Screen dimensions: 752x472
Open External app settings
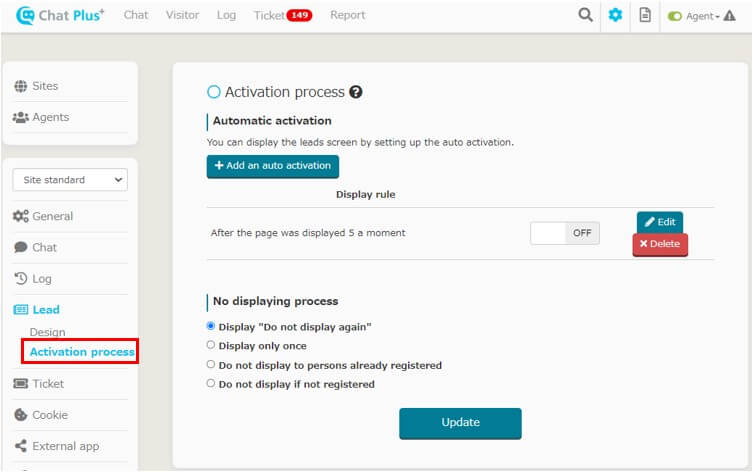coord(57,446)
